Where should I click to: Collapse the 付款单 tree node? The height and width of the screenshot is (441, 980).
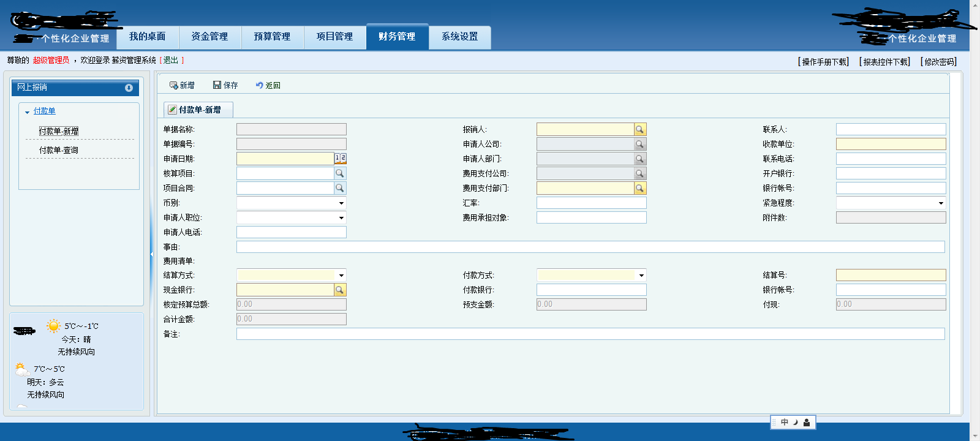pos(28,112)
